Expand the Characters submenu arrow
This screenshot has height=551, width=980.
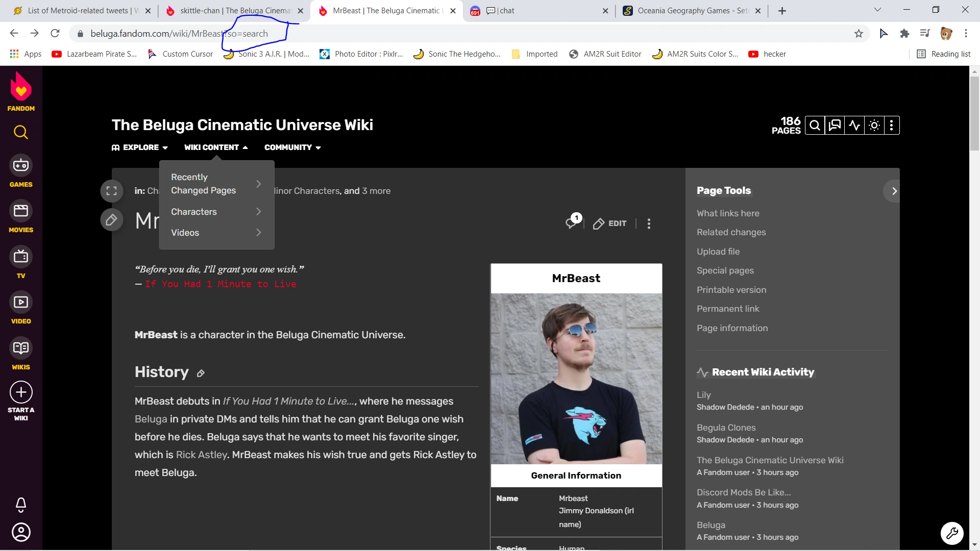259,211
